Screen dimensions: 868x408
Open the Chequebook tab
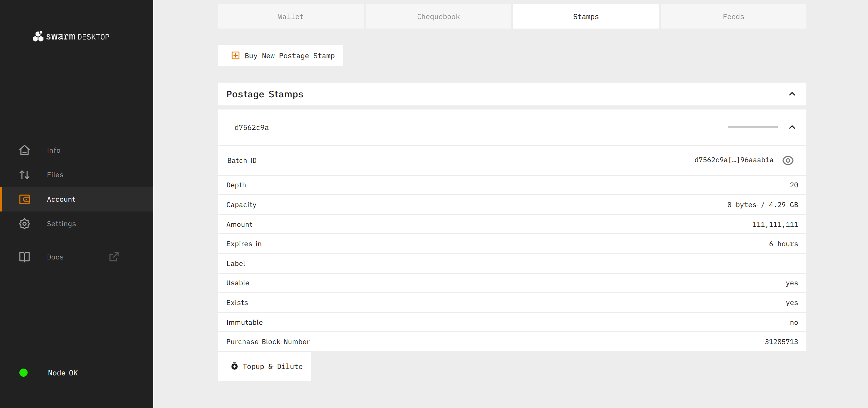(x=438, y=17)
